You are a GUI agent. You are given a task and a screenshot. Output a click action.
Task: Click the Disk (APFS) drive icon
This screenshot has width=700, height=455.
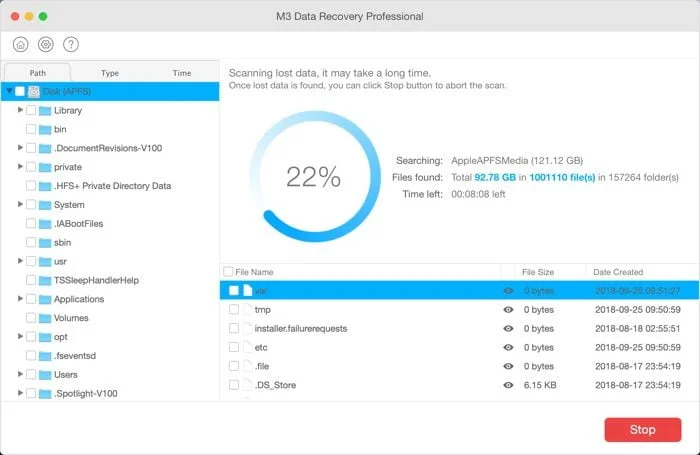coord(34,92)
